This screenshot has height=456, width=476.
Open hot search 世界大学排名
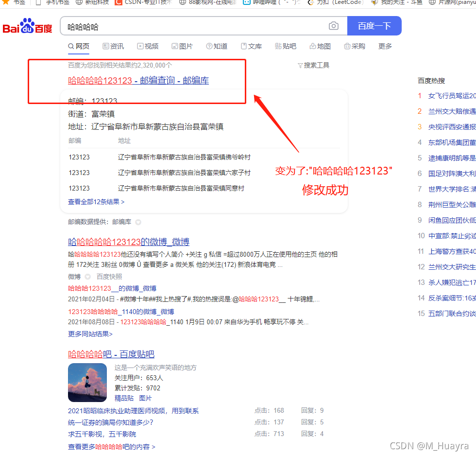(x=452, y=189)
